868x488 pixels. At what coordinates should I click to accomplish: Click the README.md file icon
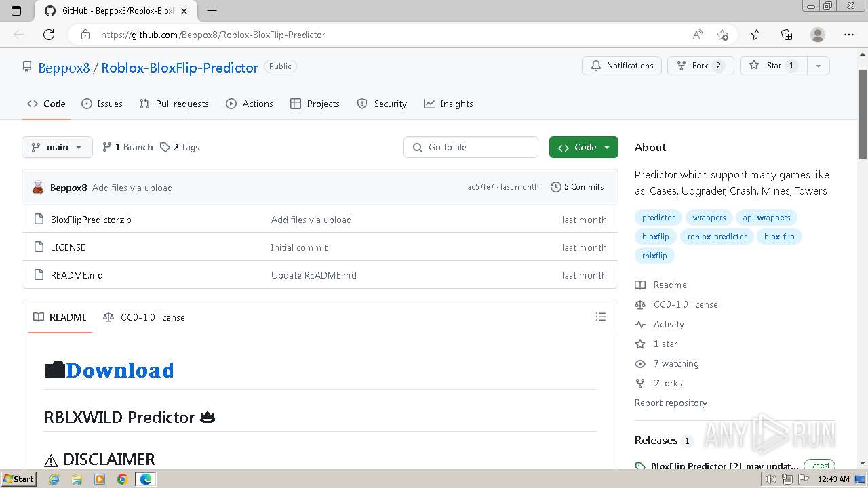[39, 275]
